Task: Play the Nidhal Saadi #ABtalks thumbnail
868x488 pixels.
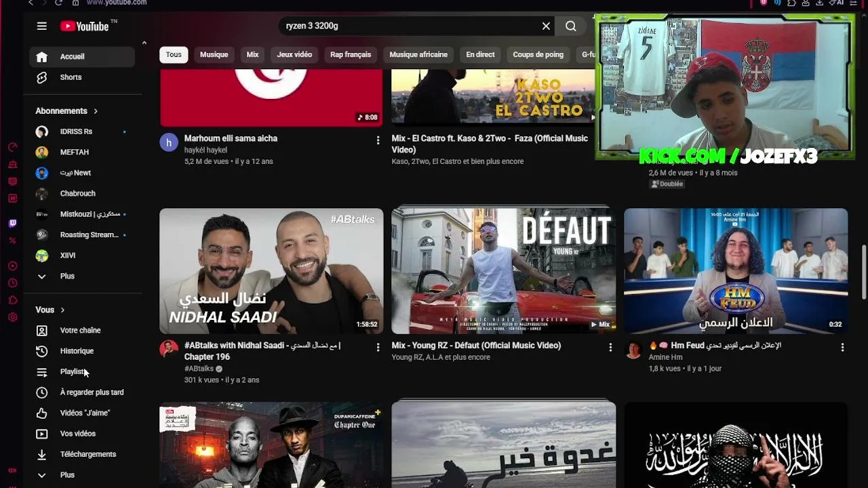Action: pyautogui.click(x=271, y=271)
